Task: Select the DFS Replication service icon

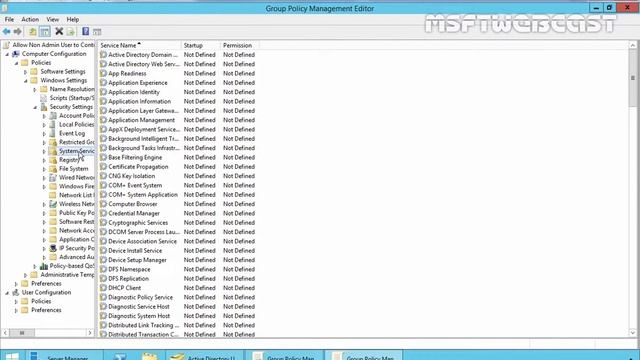Action: click(103, 278)
